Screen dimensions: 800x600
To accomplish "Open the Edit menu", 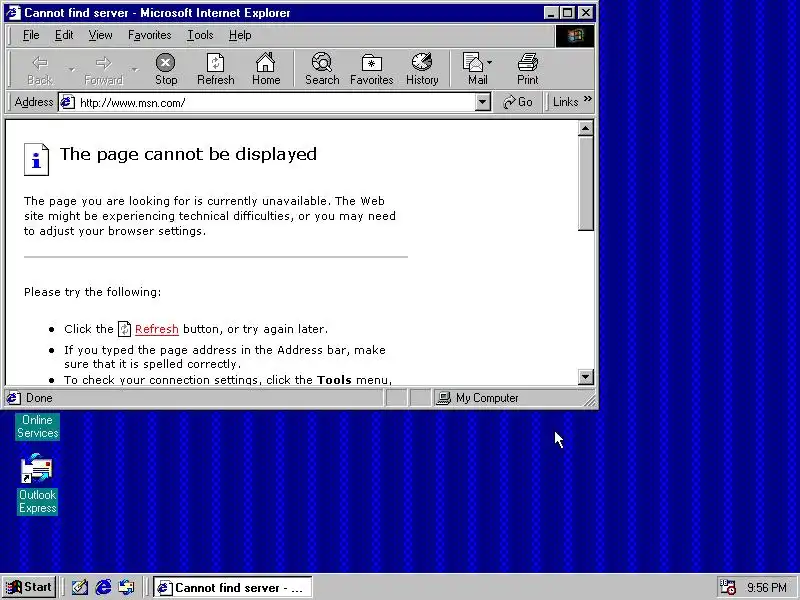I will click(x=64, y=35).
